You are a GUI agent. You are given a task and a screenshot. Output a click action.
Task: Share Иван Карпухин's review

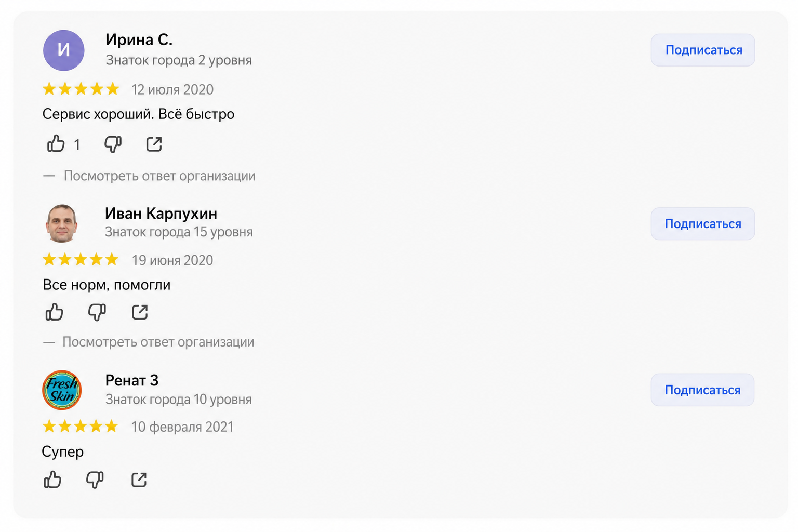coord(140,312)
